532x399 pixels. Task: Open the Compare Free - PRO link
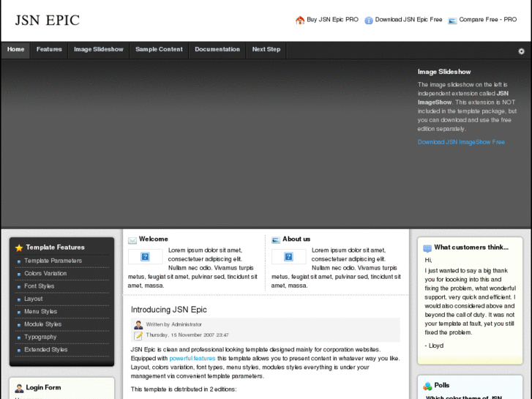tap(488, 20)
